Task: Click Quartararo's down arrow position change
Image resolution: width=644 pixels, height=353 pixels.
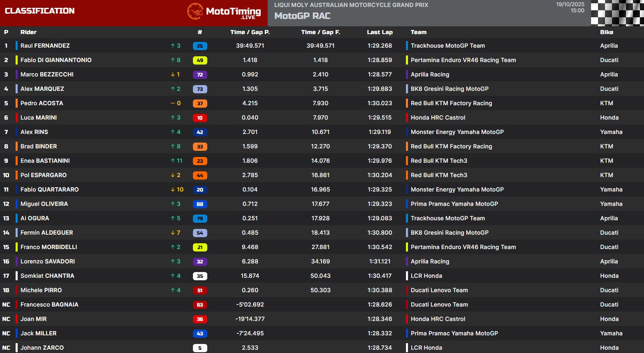Action: 177,189
